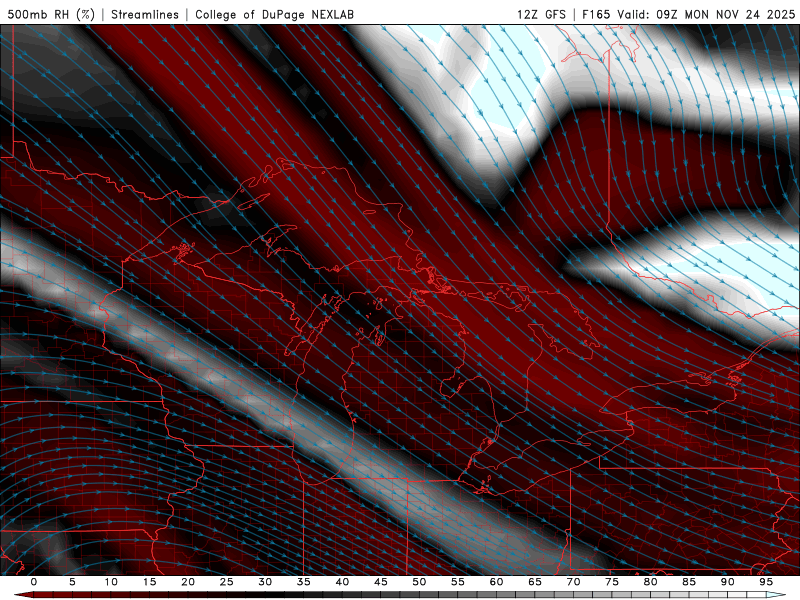
Task: Click the "F165" forecast hour label
Action: coord(596,14)
